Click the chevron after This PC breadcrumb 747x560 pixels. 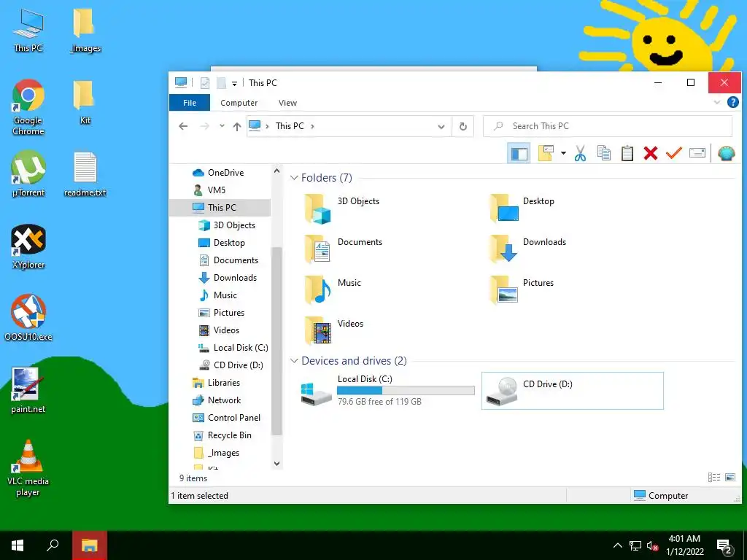312,126
